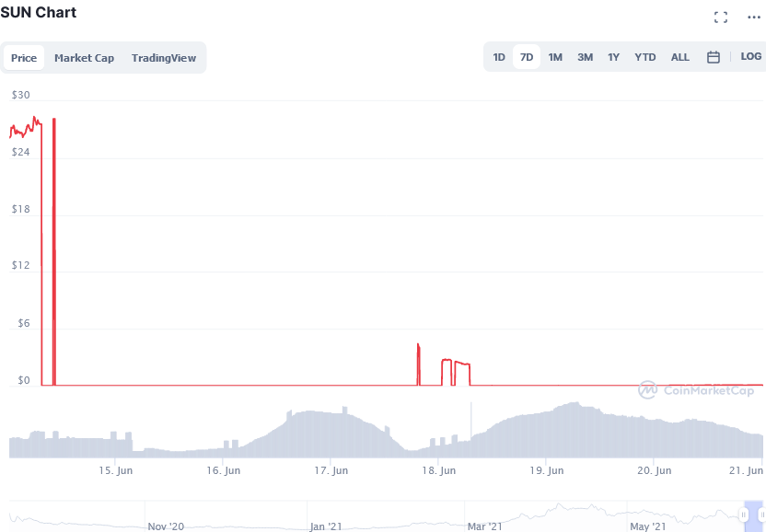This screenshot has height=532, width=766.
Task: Click the 16. Jun date label
Action: pyautogui.click(x=223, y=470)
